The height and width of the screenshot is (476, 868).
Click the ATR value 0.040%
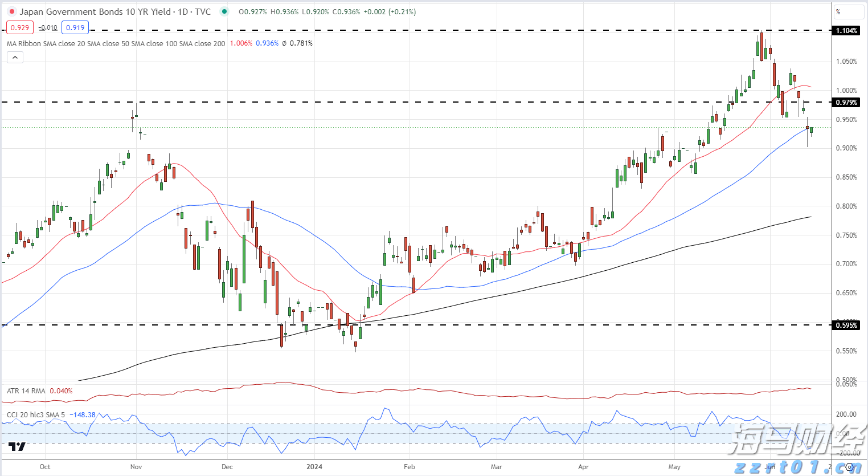tap(61, 391)
